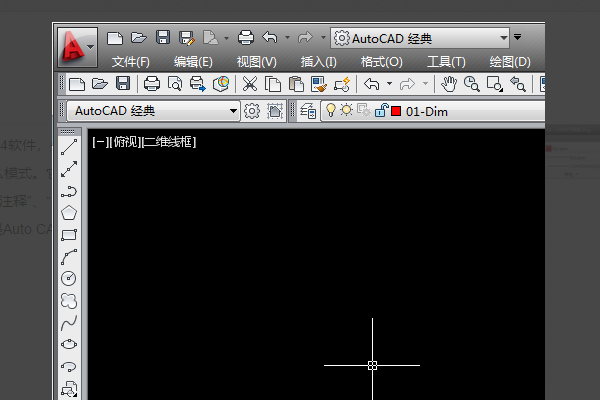The image size is (600, 400).
Task: Toggle freeze sun icon for 01-Dim layer
Action: [346, 111]
